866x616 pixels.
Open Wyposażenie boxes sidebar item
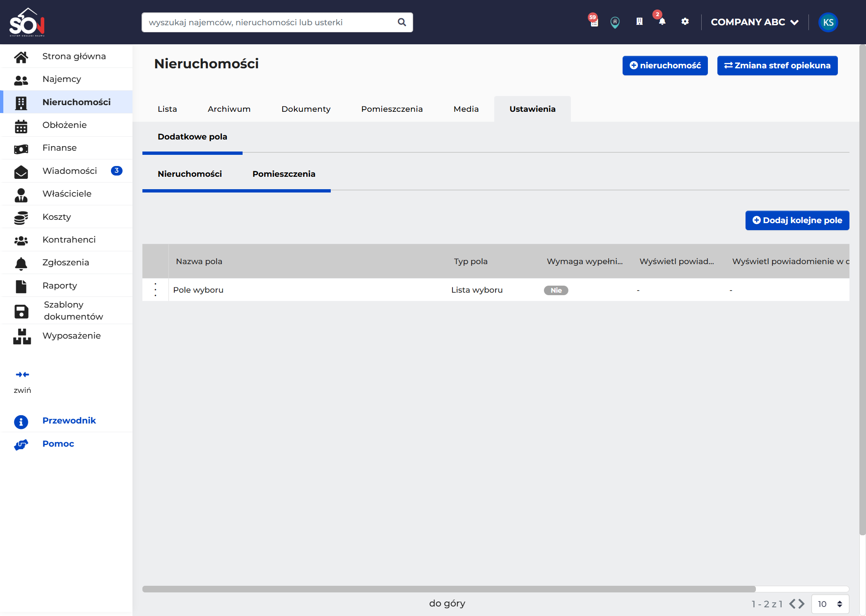pos(66,336)
